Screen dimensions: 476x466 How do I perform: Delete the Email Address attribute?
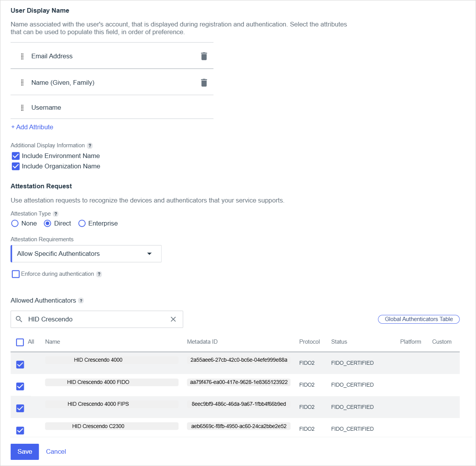pos(204,56)
